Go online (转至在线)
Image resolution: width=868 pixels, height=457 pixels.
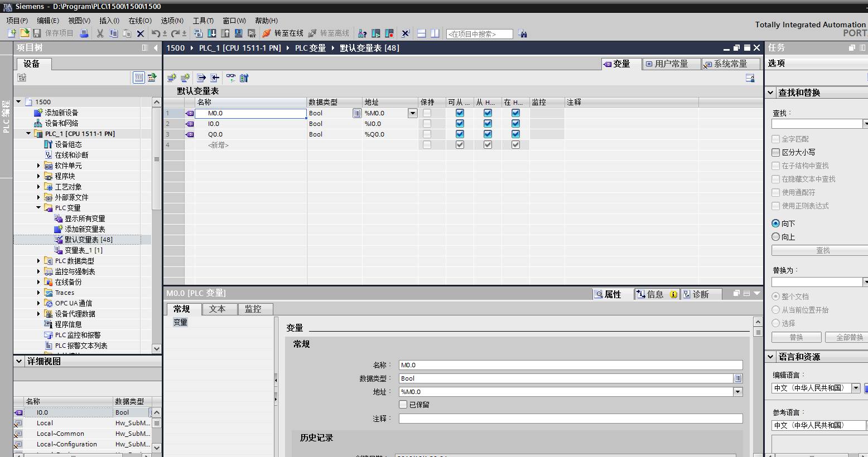pos(283,33)
